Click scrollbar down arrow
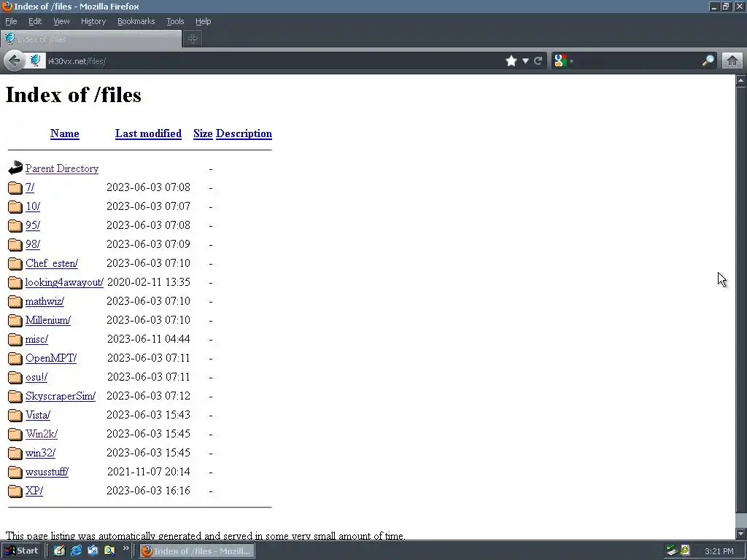 click(741, 534)
